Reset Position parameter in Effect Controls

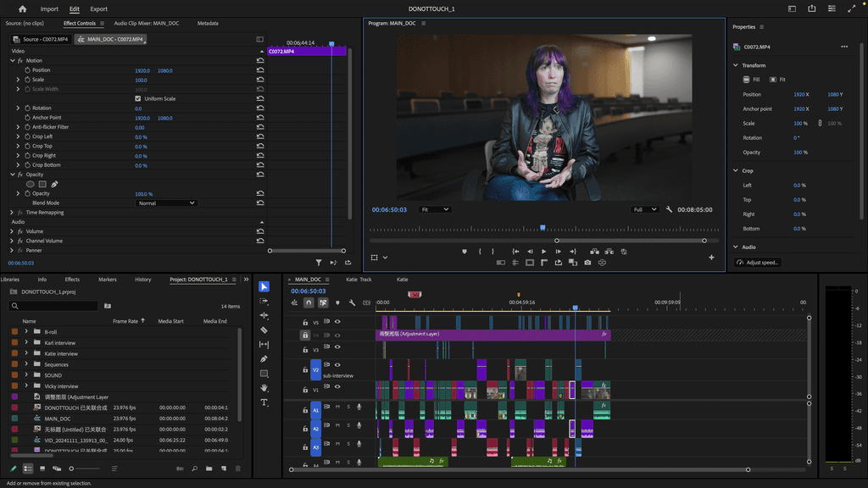(260, 70)
